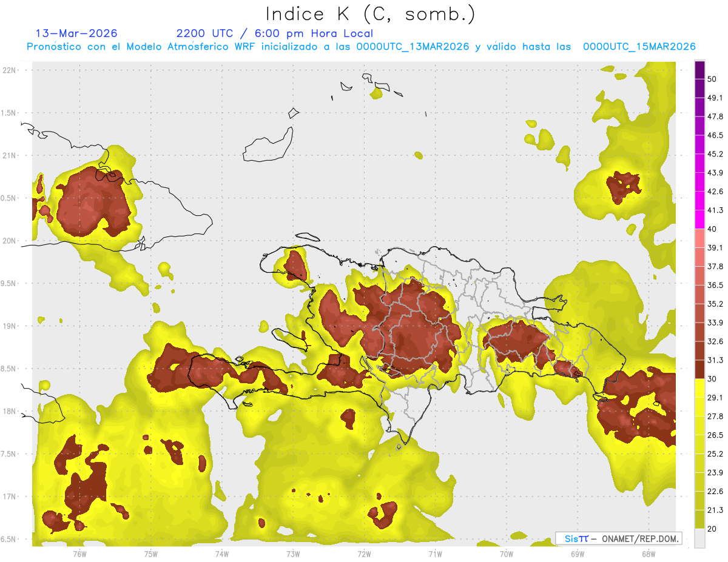The image size is (728, 562).
Task: Click the "75W" longitude label
Action: coord(150,554)
